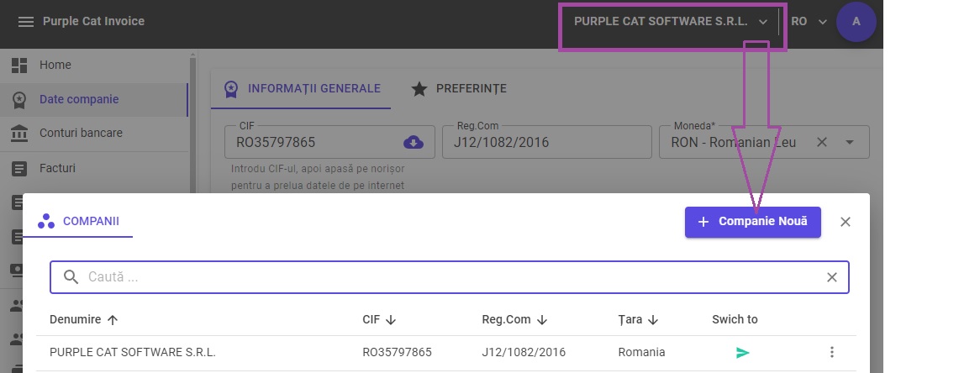Click into the Caută search field

click(445, 277)
